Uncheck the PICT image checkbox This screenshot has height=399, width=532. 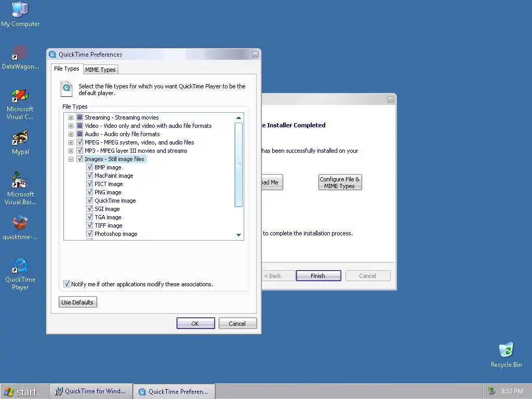pos(89,184)
